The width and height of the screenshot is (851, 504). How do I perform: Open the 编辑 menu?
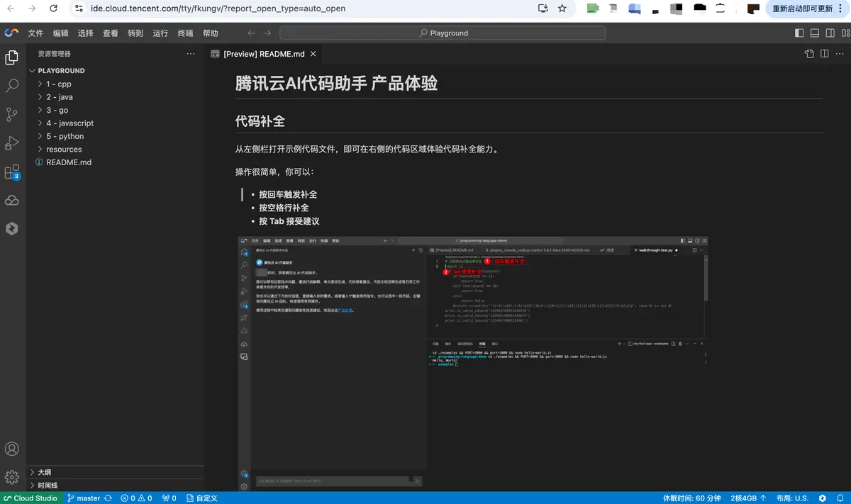pyautogui.click(x=60, y=33)
